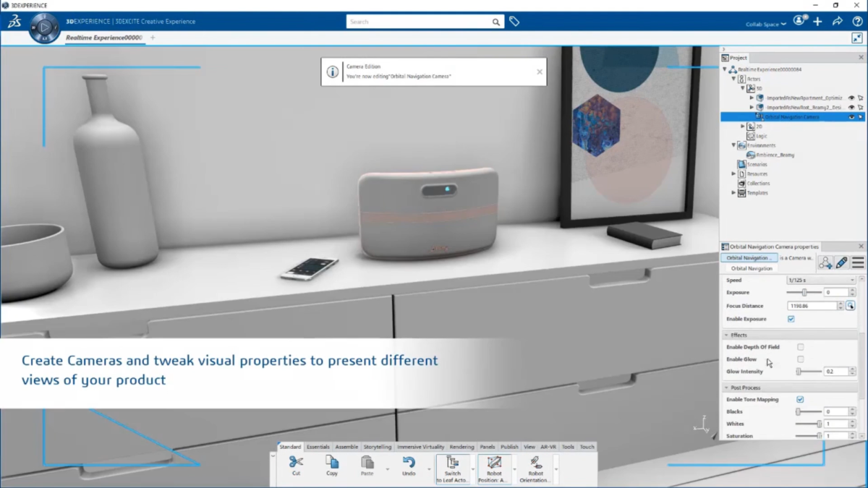This screenshot has width=868, height=488.
Task: Switch to the Rendering tab
Action: point(461,447)
